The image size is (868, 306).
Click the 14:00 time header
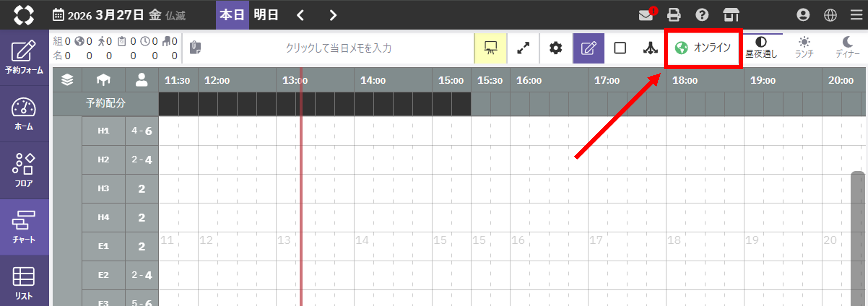pyautogui.click(x=373, y=81)
